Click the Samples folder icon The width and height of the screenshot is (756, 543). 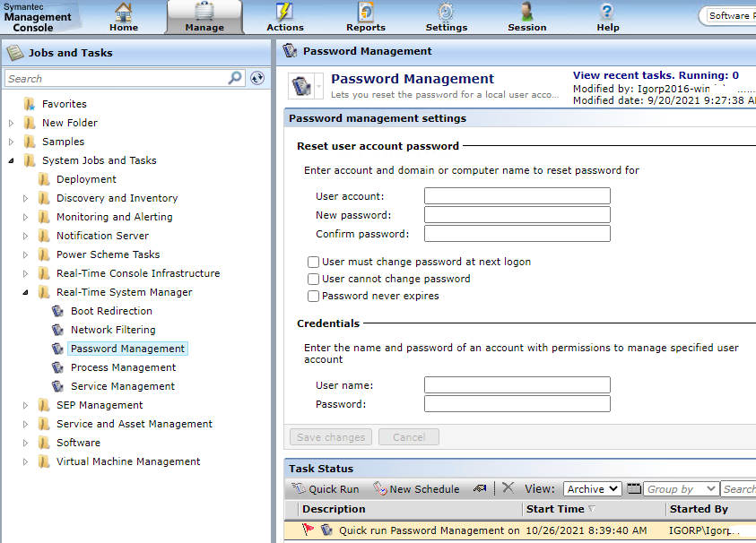(x=30, y=142)
